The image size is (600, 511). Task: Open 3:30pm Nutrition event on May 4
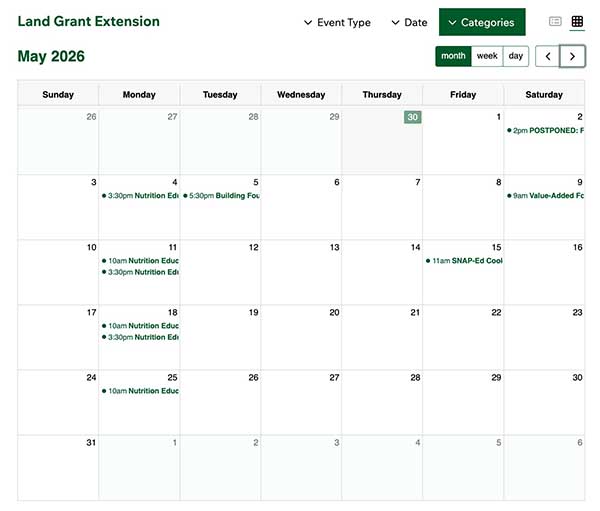pyautogui.click(x=141, y=196)
